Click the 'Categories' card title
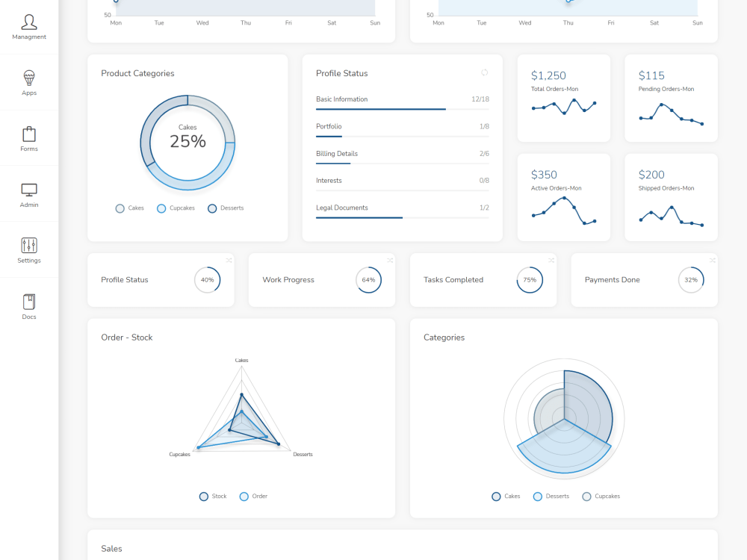Viewport: 747px width, 560px height. [x=444, y=337]
